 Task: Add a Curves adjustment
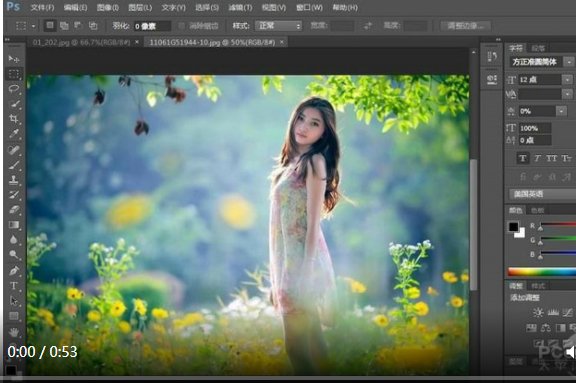point(568,312)
